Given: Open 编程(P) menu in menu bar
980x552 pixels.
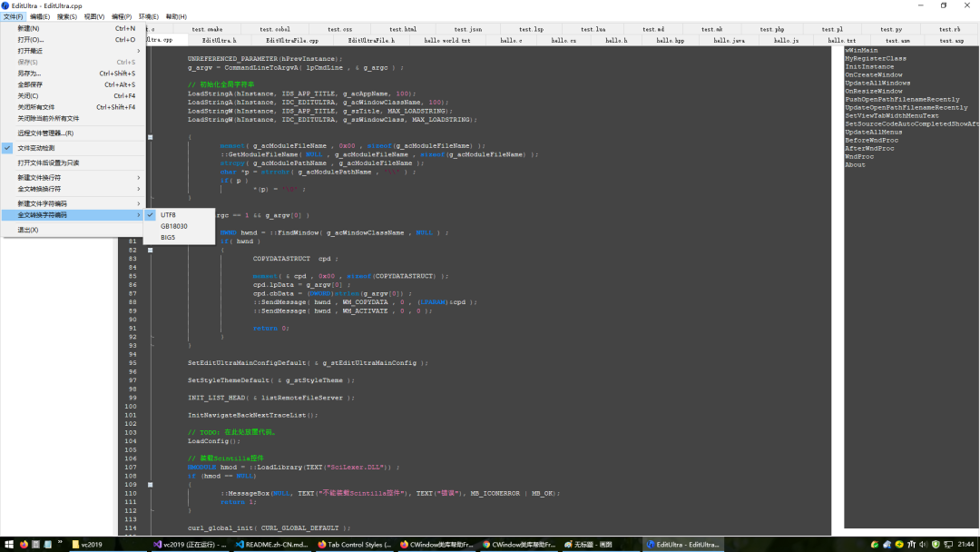Looking at the screenshot, I should [122, 17].
